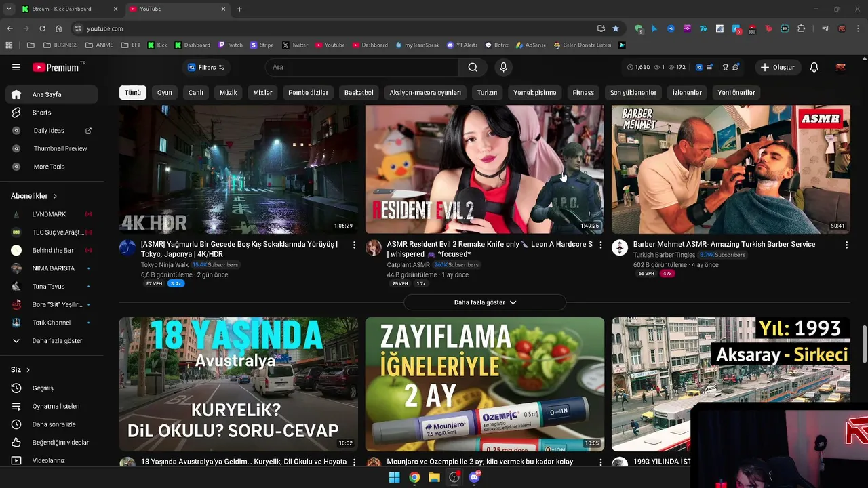Select the Aksiyon-macera oyunları chip
This screenshot has width=868, height=488.
pos(425,92)
